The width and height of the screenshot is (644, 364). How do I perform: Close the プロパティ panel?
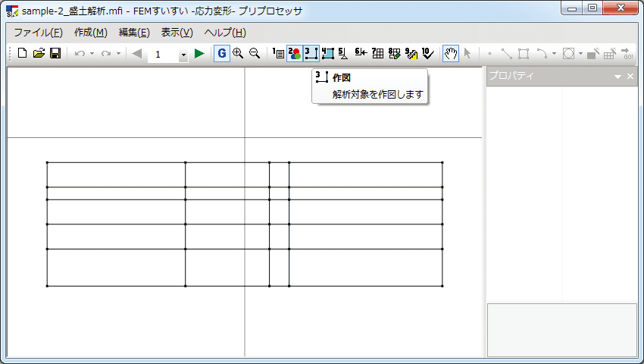(630, 76)
